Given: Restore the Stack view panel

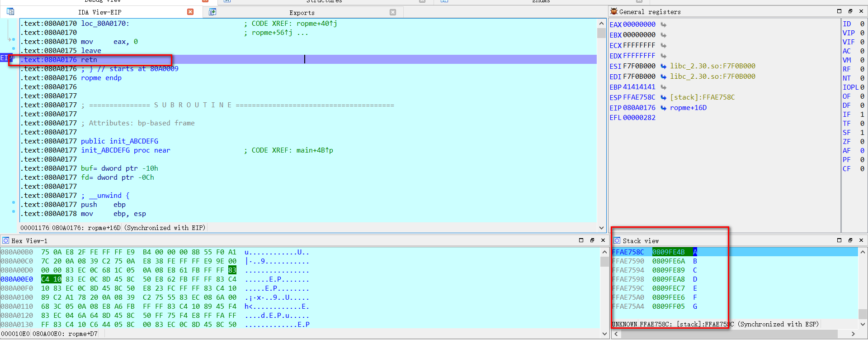Looking at the screenshot, I should click(x=839, y=240).
